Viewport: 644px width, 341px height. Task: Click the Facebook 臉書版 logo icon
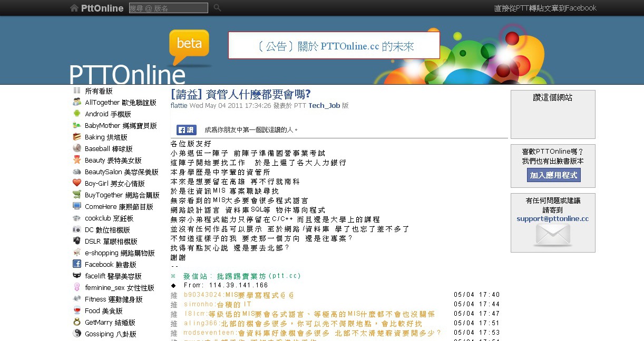click(x=77, y=264)
